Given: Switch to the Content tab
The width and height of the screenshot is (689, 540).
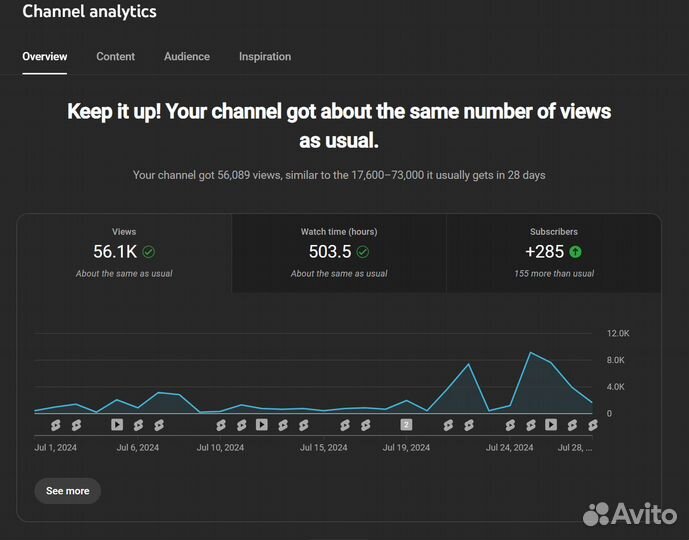Looking at the screenshot, I should click(x=115, y=57).
